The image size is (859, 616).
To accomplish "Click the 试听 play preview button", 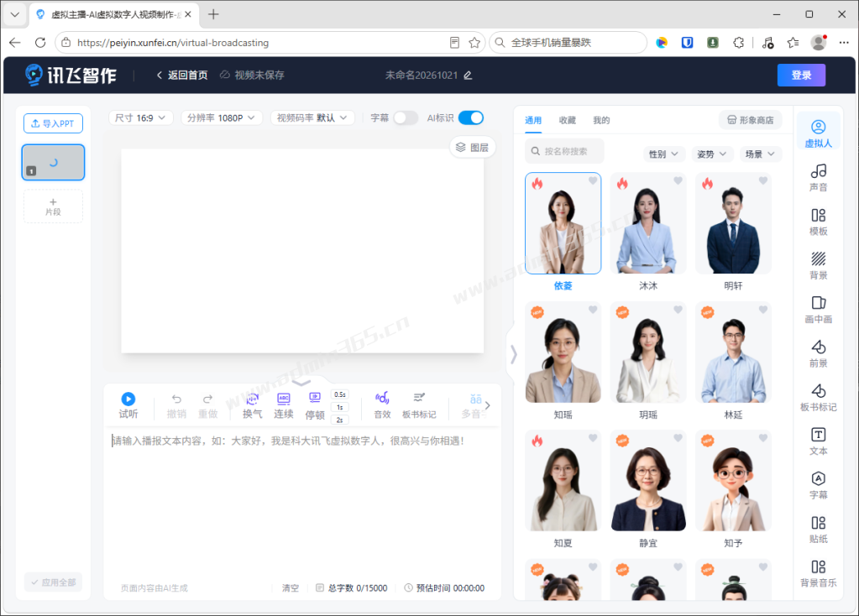I will tap(128, 405).
